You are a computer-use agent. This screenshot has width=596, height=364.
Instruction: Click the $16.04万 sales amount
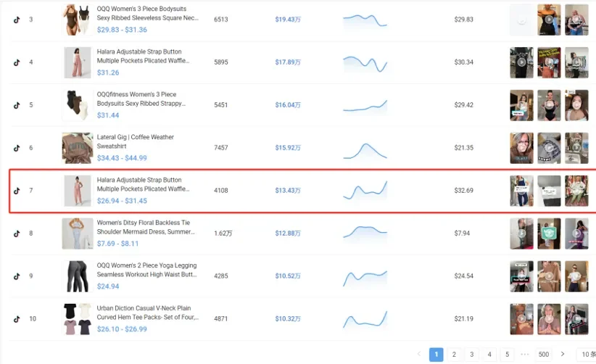pos(288,105)
